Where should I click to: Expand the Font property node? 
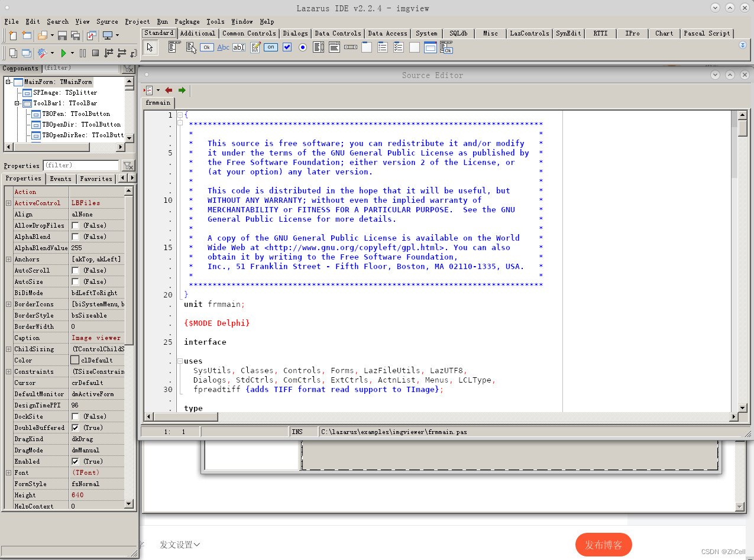click(x=8, y=472)
